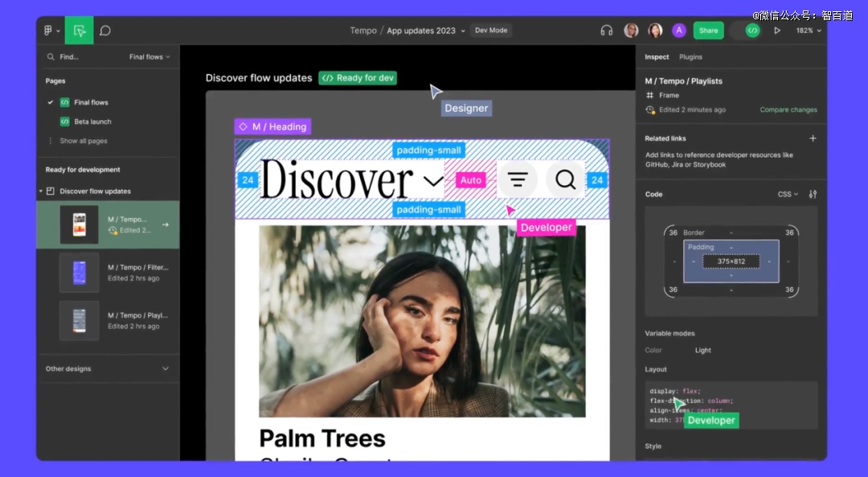Click the bottom padding-small label
The height and width of the screenshot is (477, 868).
pos(428,209)
